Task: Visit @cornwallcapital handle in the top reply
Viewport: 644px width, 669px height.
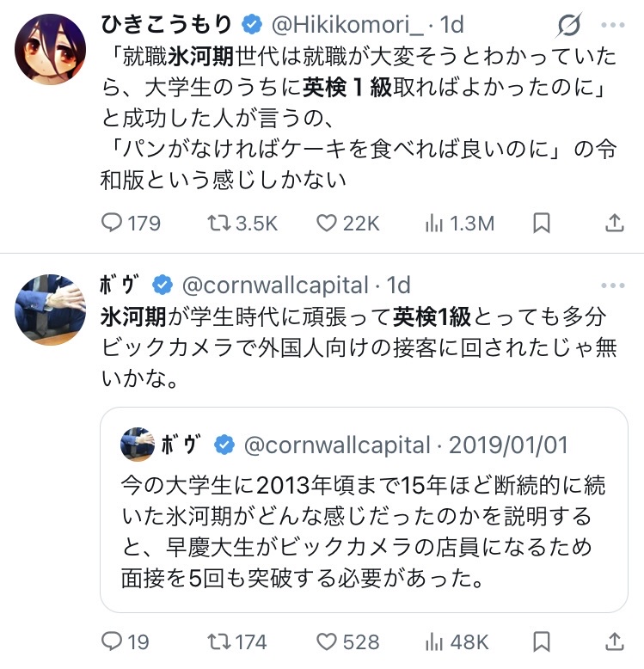Action: (273, 285)
